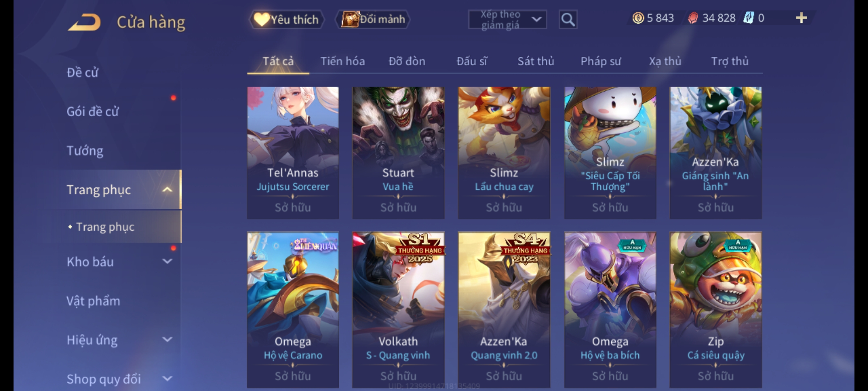
Task: Open Đổi mảnh fragment exchange
Action: [373, 20]
